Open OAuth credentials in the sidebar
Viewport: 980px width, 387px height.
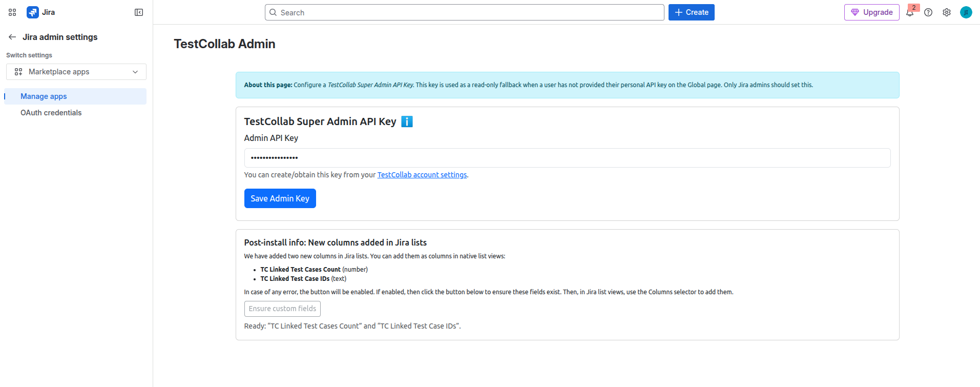pyautogui.click(x=75, y=113)
